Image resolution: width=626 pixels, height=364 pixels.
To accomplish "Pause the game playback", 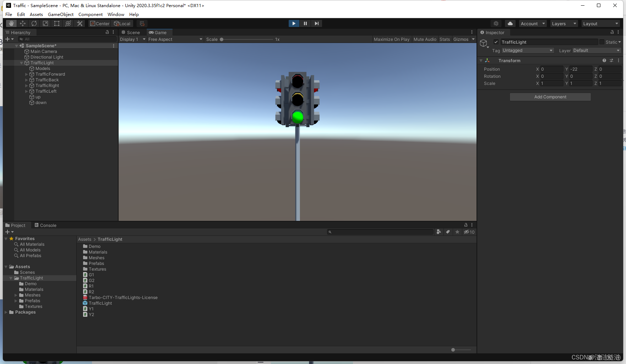I will (305, 23).
